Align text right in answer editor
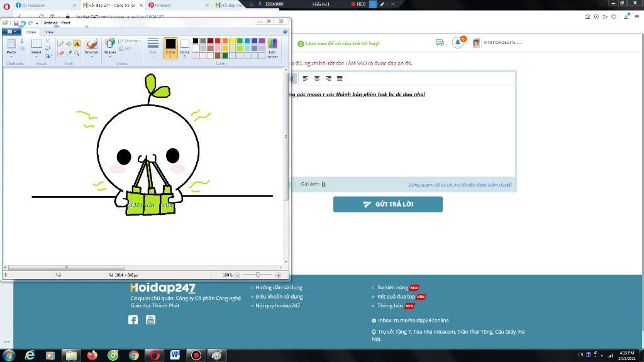Screen dimensions: 644x362 pos(328,79)
